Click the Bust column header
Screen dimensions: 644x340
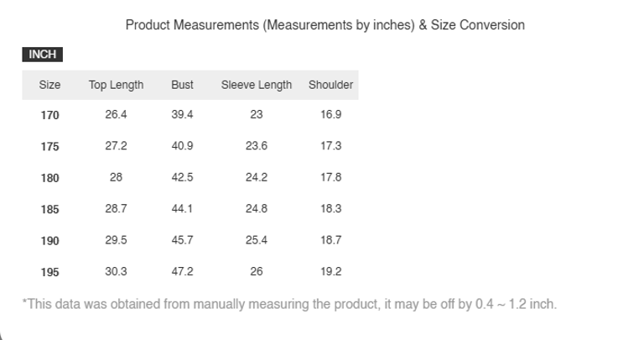pos(182,85)
